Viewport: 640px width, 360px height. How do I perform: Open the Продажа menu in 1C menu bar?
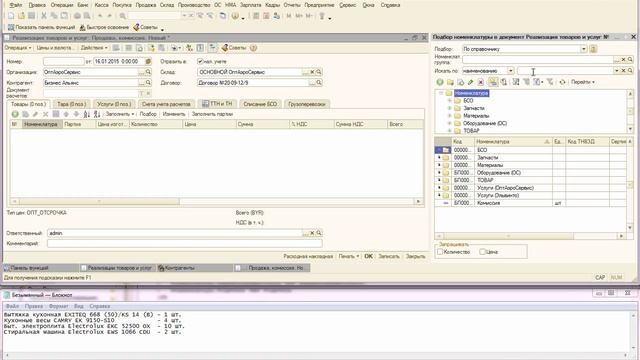pos(146,5)
